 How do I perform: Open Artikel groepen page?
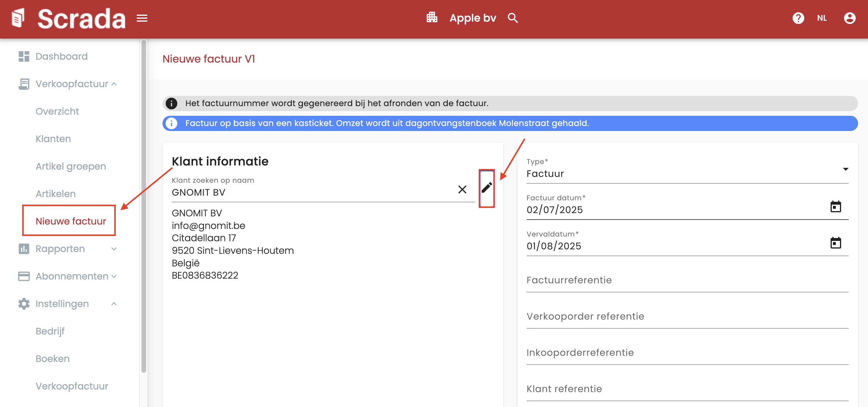[71, 166]
